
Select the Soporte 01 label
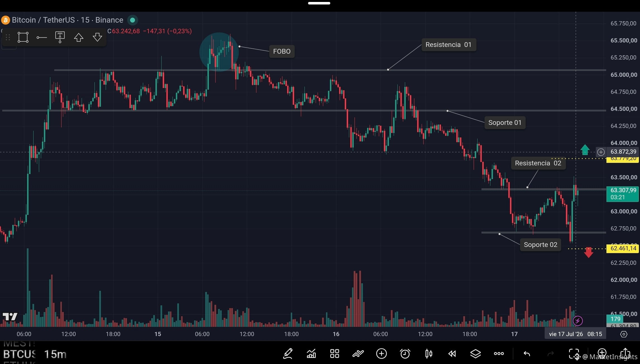[505, 123]
